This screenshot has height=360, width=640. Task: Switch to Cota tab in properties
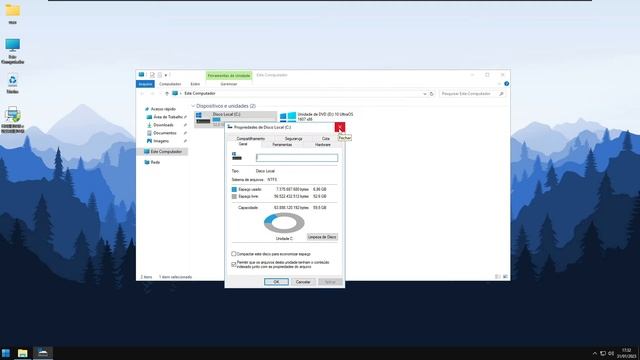326,139
